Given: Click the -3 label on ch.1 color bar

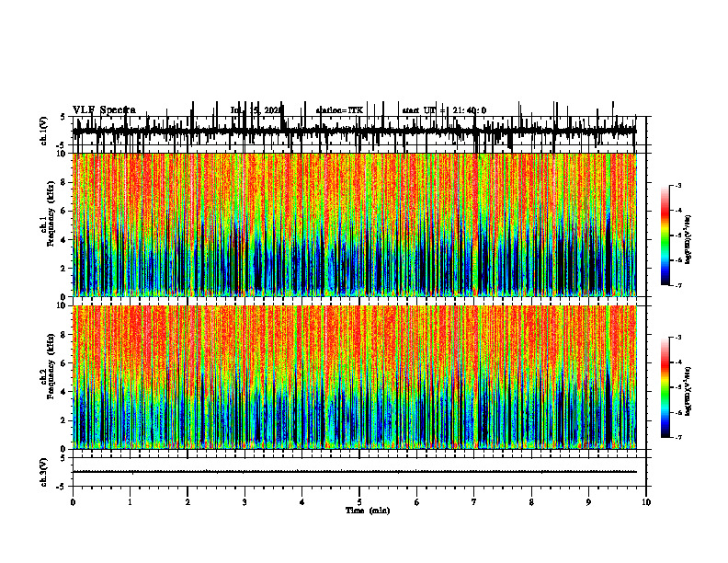Looking at the screenshot, I should 678,185.
